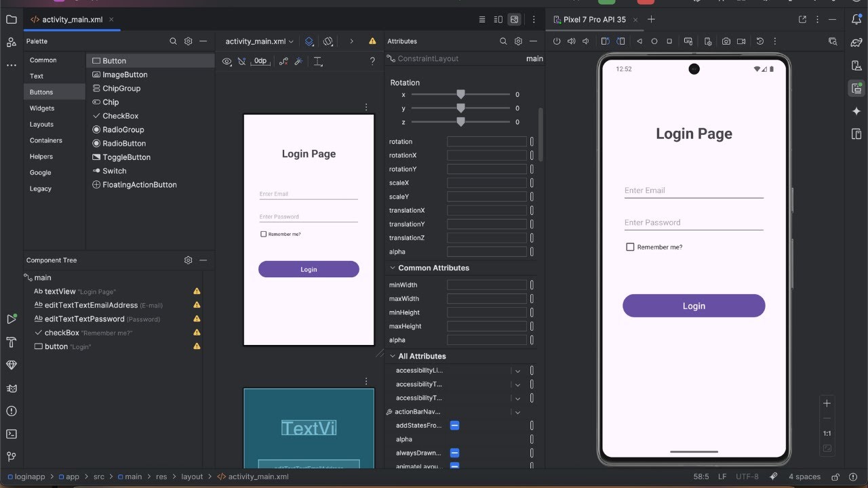
Task: Select the Widgets palette category
Action: pyautogui.click(x=42, y=108)
